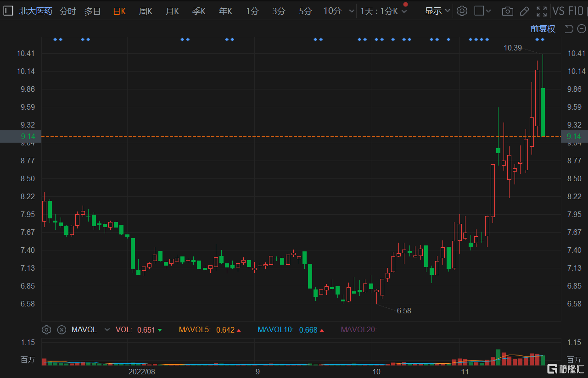The image size is (588, 378).
Task: Click the VS compare button
Action: (559, 11)
